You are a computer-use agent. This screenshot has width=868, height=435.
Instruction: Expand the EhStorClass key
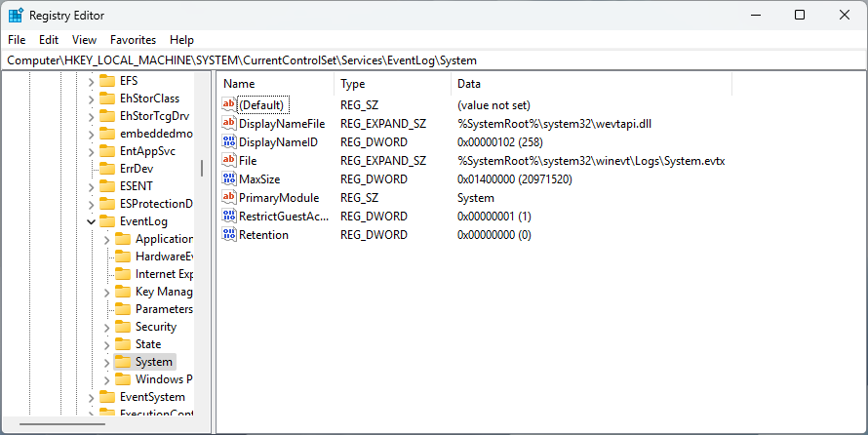point(92,99)
